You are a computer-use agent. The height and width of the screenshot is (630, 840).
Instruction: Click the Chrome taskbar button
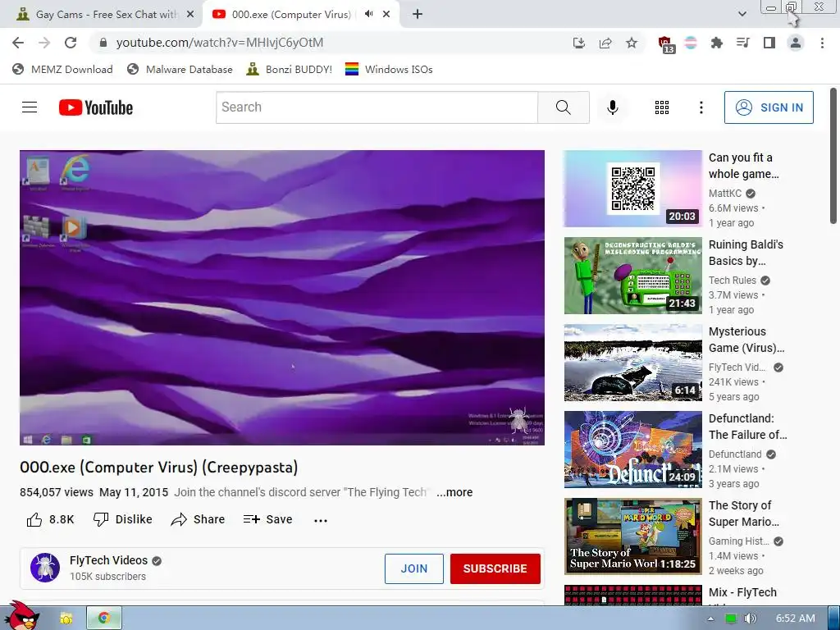[104, 619]
